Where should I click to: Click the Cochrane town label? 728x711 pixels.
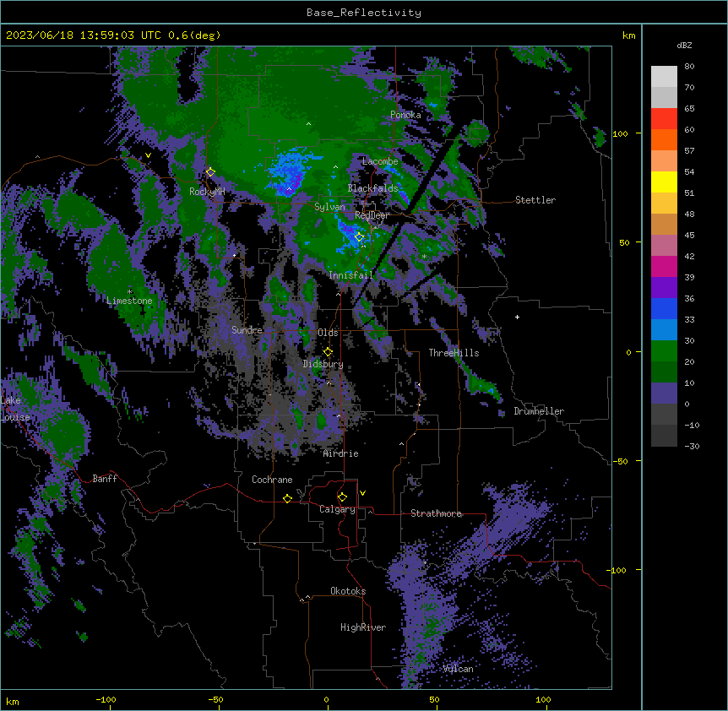point(272,480)
